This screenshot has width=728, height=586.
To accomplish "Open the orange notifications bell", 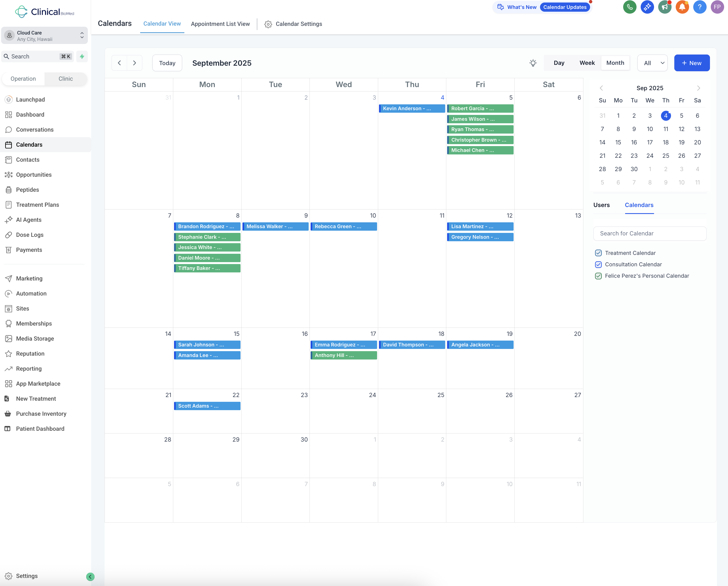I will (x=682, y=7).
